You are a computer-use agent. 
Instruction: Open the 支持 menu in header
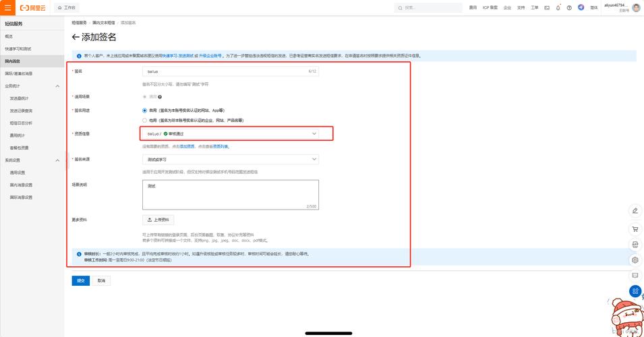pyautogui.click(x=521, y=7)
